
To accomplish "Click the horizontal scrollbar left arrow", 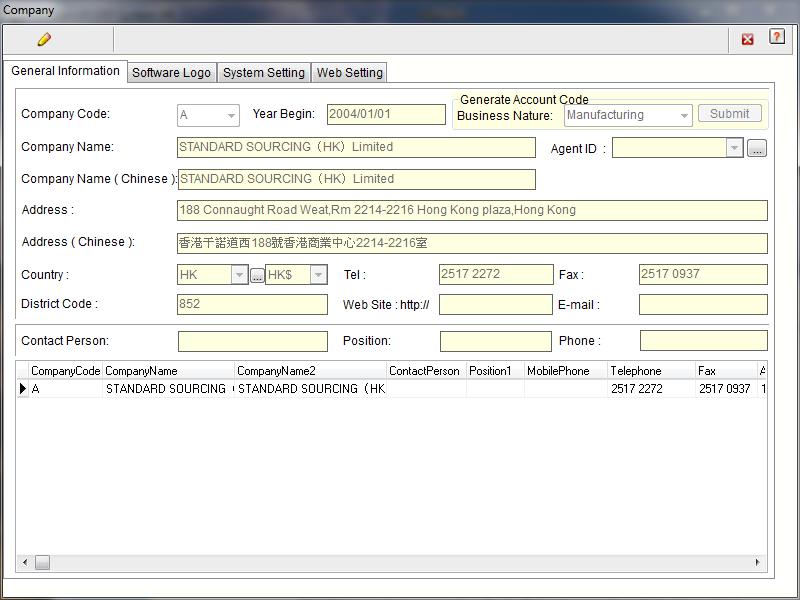I will (25, 562).
